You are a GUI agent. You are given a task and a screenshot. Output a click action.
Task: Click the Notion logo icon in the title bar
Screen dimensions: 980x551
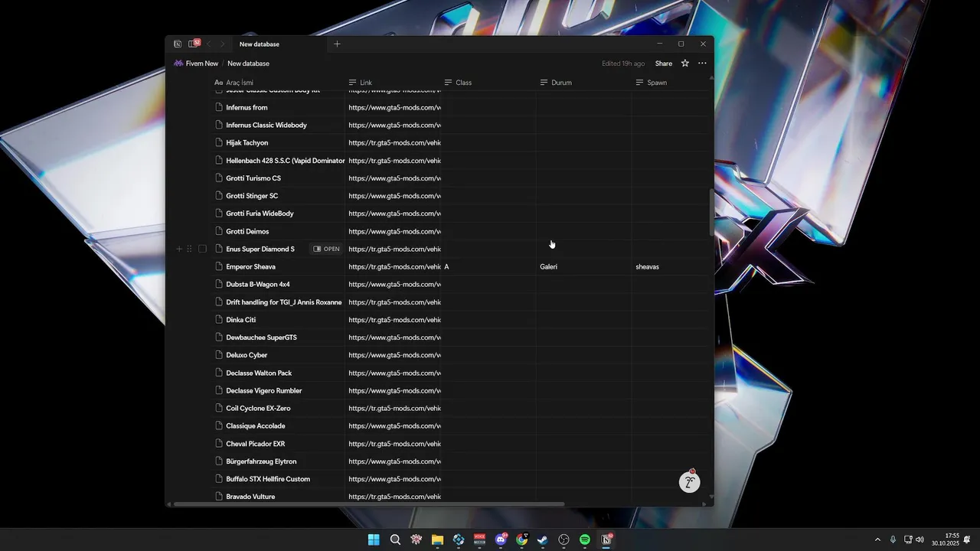coord(178,44)
